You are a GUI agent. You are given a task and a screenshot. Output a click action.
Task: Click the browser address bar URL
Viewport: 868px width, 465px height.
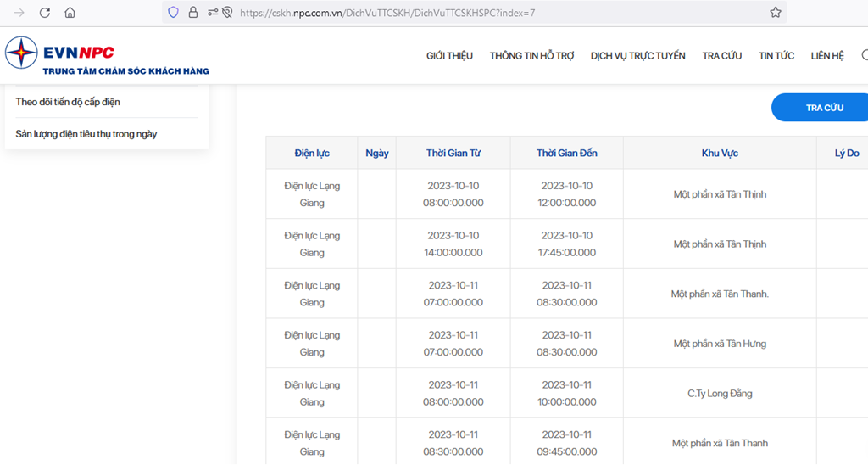tap(387, 13)
